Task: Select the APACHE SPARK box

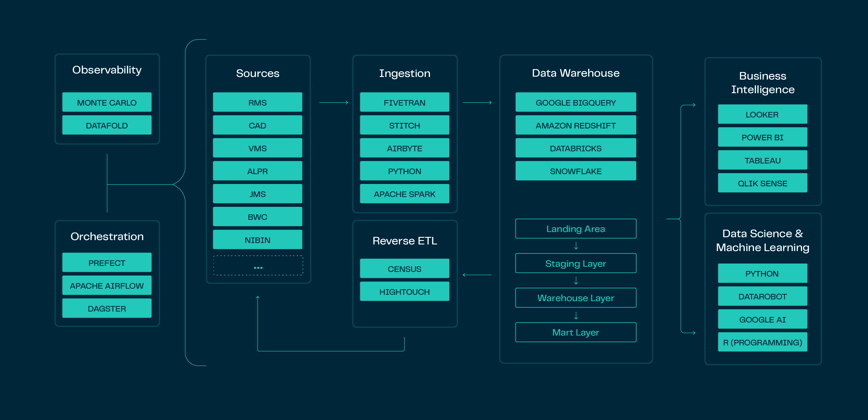Action: 404,194
